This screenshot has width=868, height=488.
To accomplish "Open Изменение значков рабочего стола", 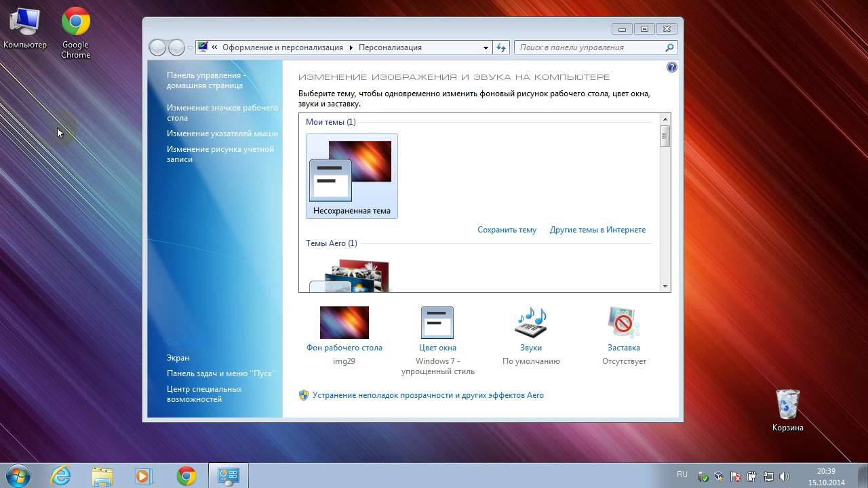I will pos(222,113).
